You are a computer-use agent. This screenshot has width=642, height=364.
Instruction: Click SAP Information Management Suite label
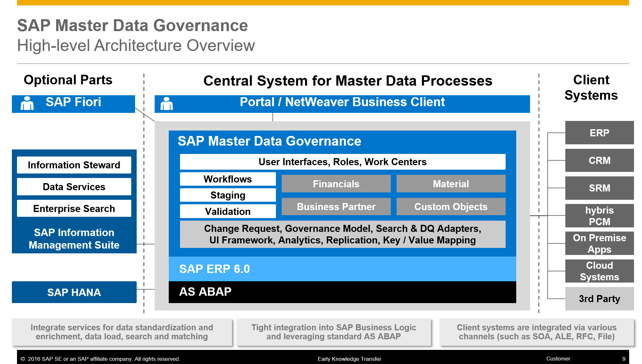tap(74, 239)
